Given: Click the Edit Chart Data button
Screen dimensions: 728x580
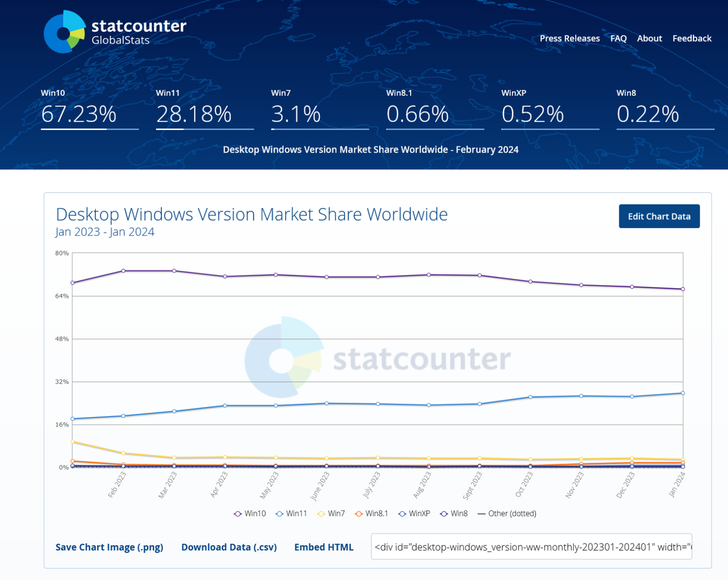Looking at the screenshot, I should click(x=659, y=216).
